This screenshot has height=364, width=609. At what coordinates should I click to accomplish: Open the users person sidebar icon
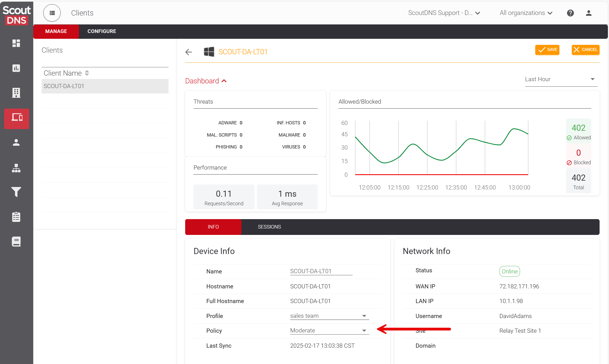click(16, 142)
